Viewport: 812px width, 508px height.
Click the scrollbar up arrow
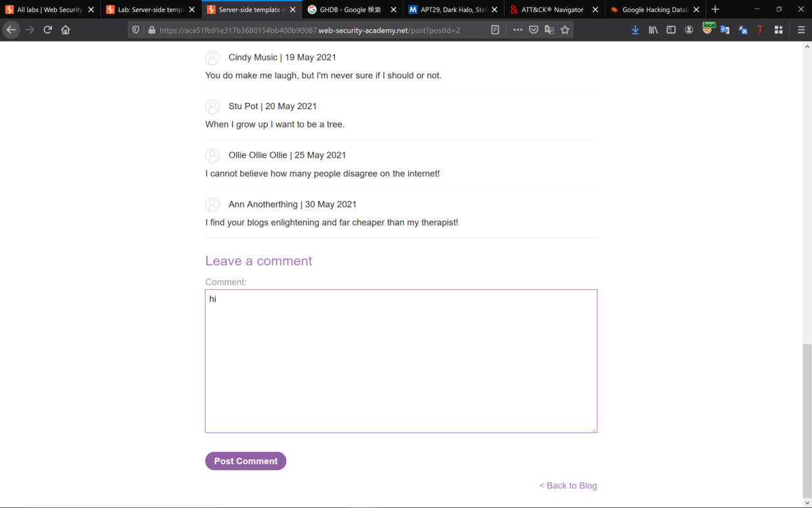click(807, 47)
